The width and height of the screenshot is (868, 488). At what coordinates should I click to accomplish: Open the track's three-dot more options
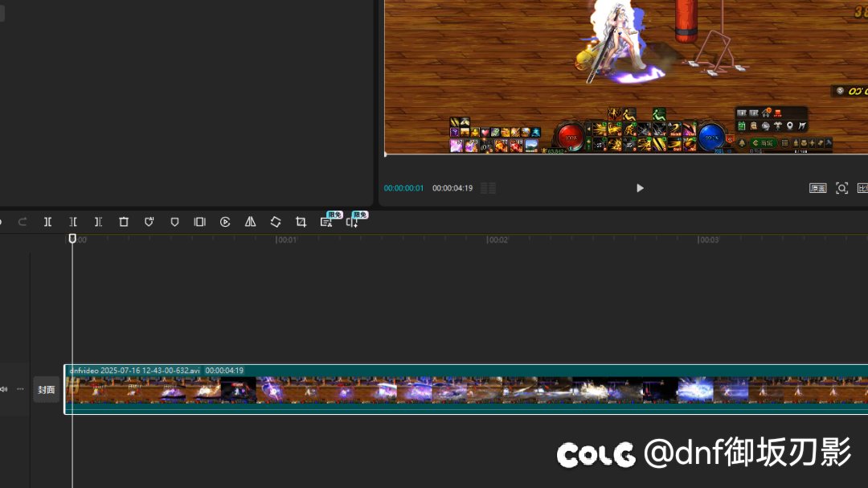20,389
